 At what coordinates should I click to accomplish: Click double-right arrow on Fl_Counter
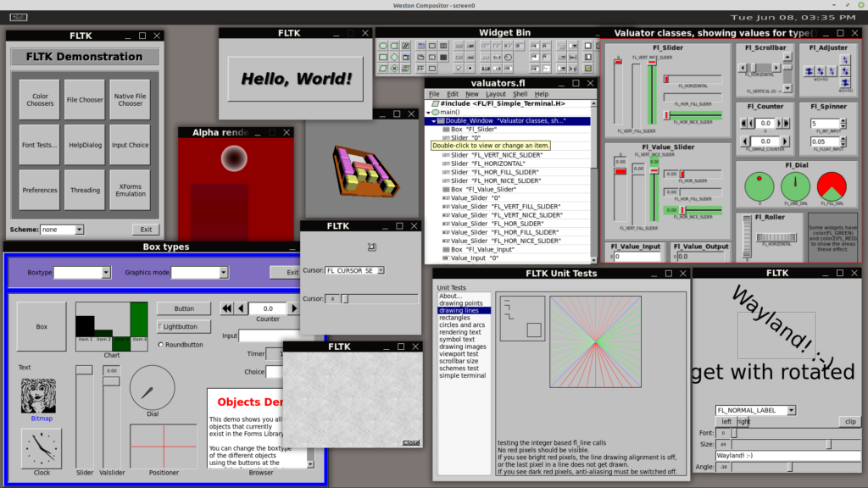786,124
